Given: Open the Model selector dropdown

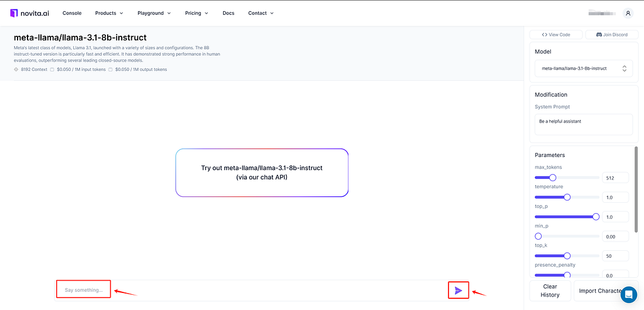Looking at the screenshot, I should pyautogui.click(x=584, y=68).
